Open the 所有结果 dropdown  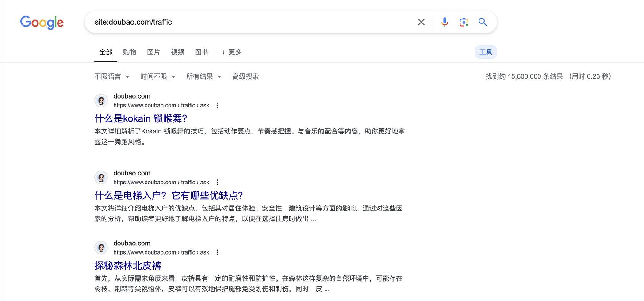coord(204,76)
